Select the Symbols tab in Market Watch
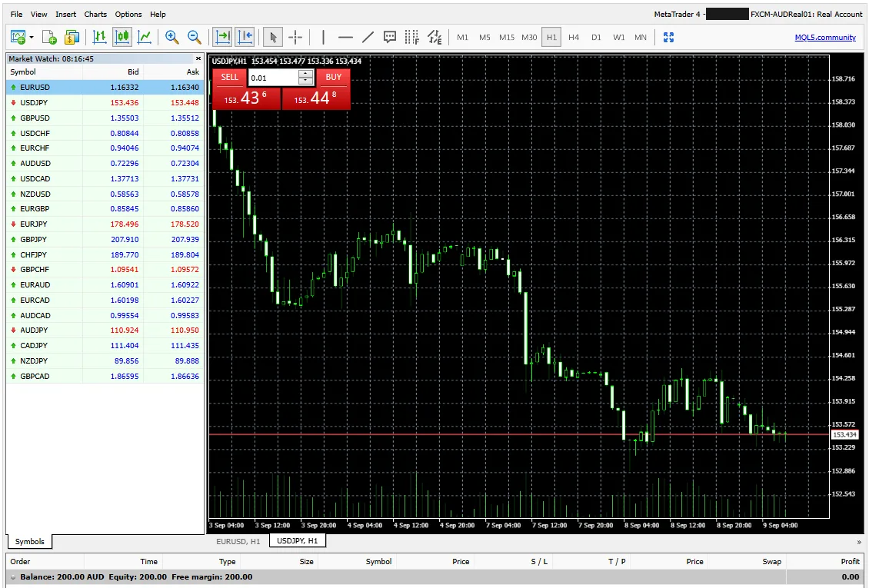The image size is (869, 588). click(29, 541)
